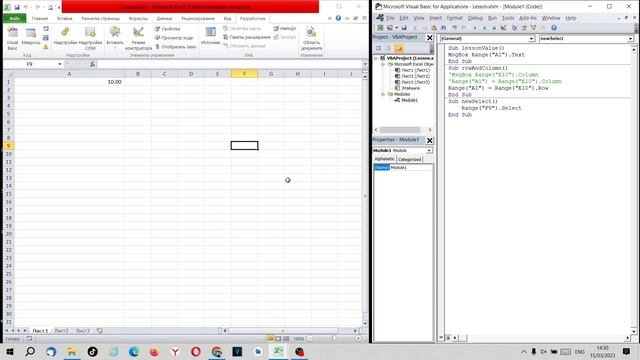Switch to sheet tab Лист2
The width and height of the screenshot is (640, 360).
click(61, 331)
